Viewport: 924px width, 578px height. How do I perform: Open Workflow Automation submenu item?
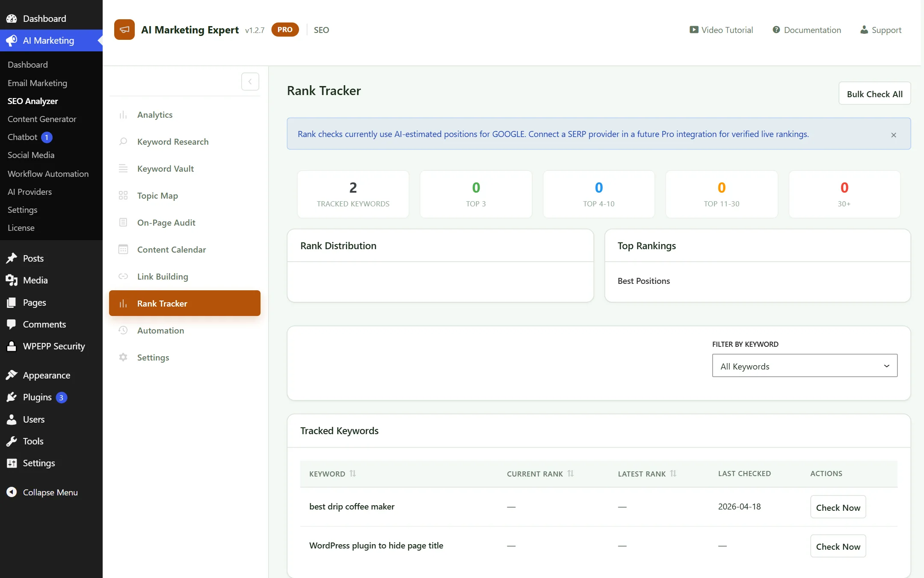point(48,173)
